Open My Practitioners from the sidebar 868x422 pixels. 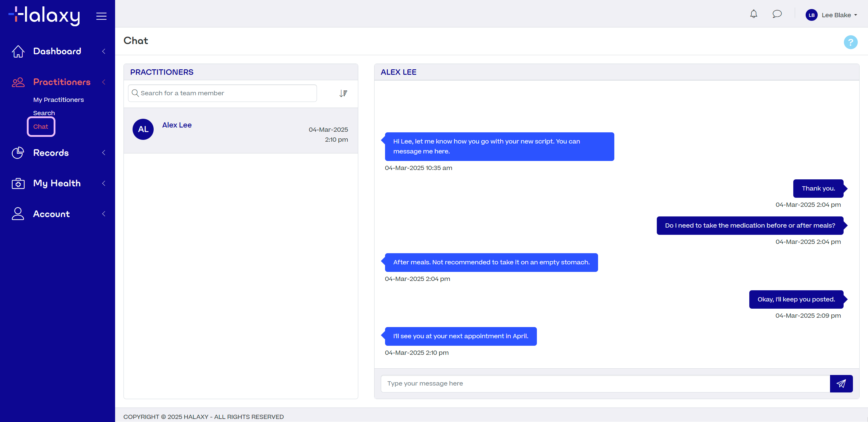point(58,99)
